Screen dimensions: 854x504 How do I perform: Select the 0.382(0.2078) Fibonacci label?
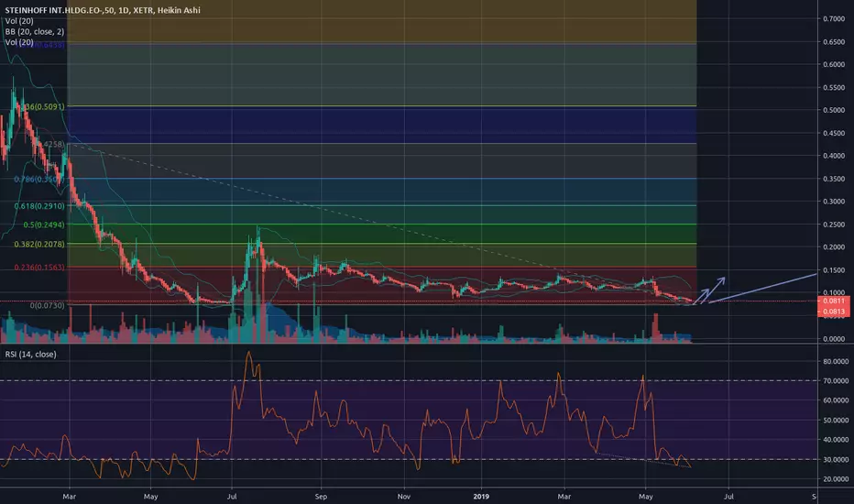39,244
